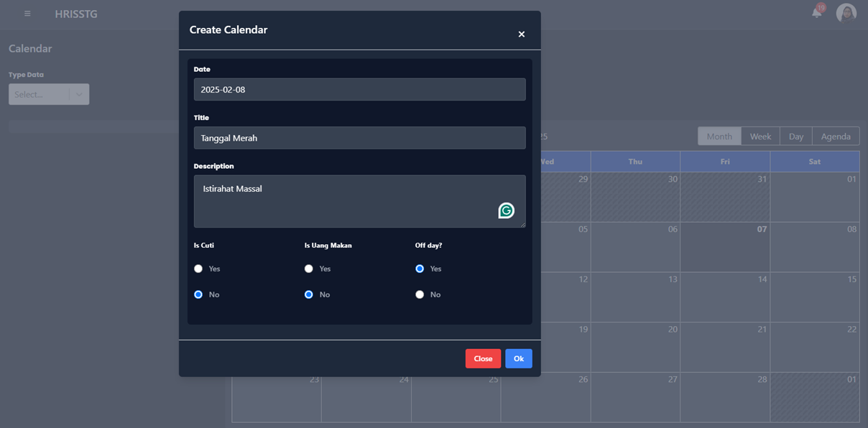Select No for Off day
Viewport: 868px width, 428px height.
click(420, 294)
